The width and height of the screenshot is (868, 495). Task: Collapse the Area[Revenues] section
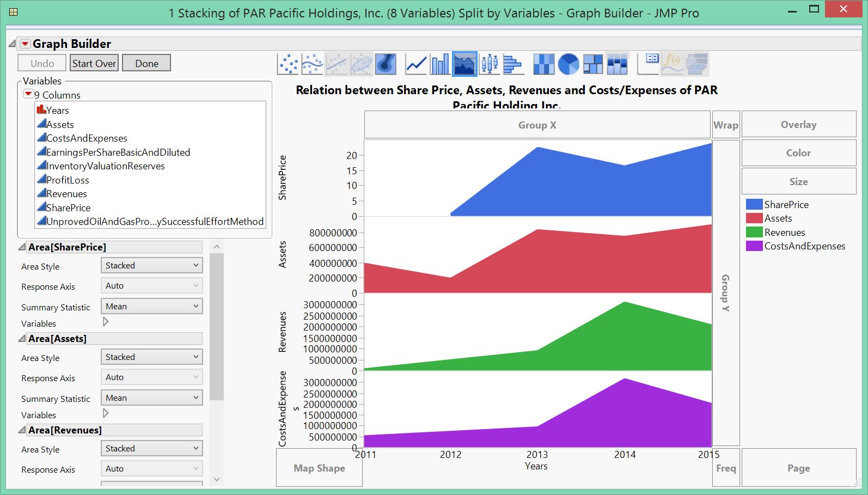22,430
